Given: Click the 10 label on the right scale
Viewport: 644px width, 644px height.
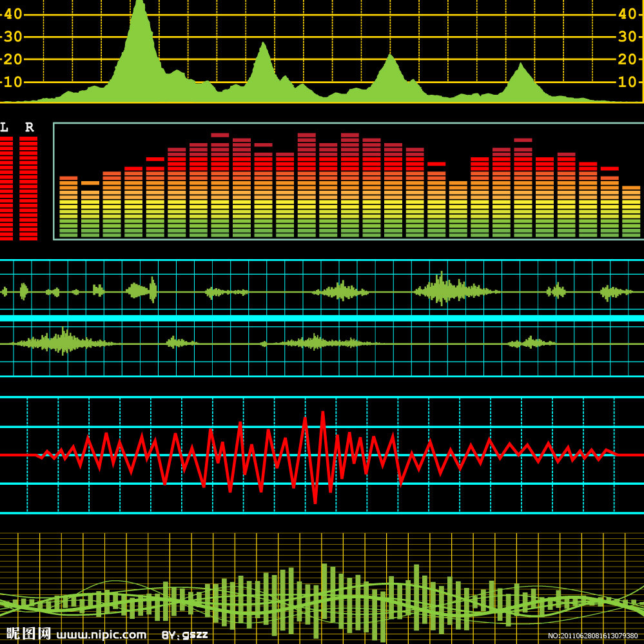Looking at the screenshot, I should coord(627,82).
